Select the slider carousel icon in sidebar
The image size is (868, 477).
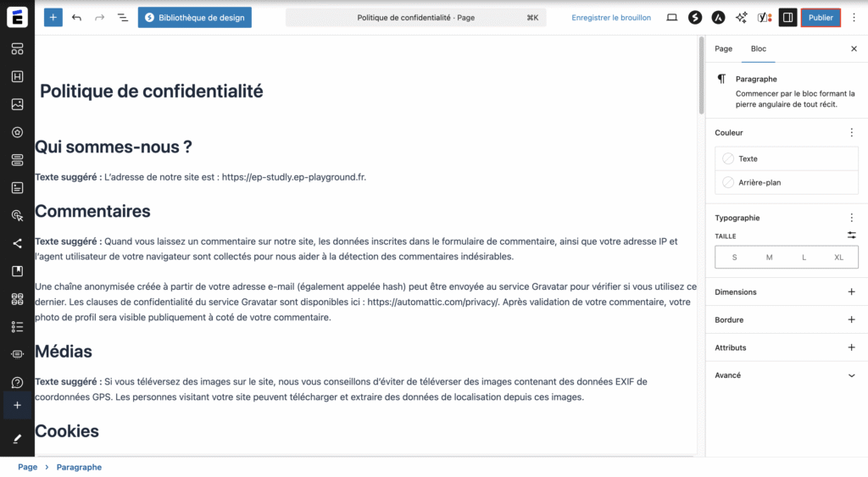click(x=17, y=354)
